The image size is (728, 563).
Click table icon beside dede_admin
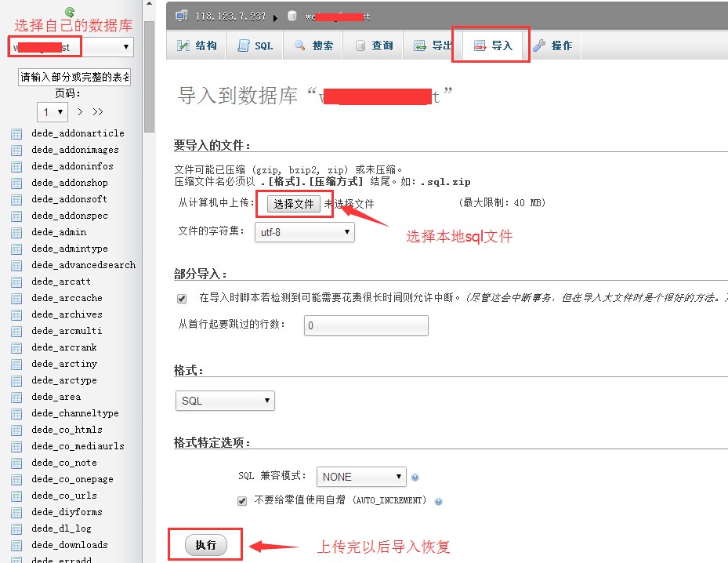(x=16, y=232)
